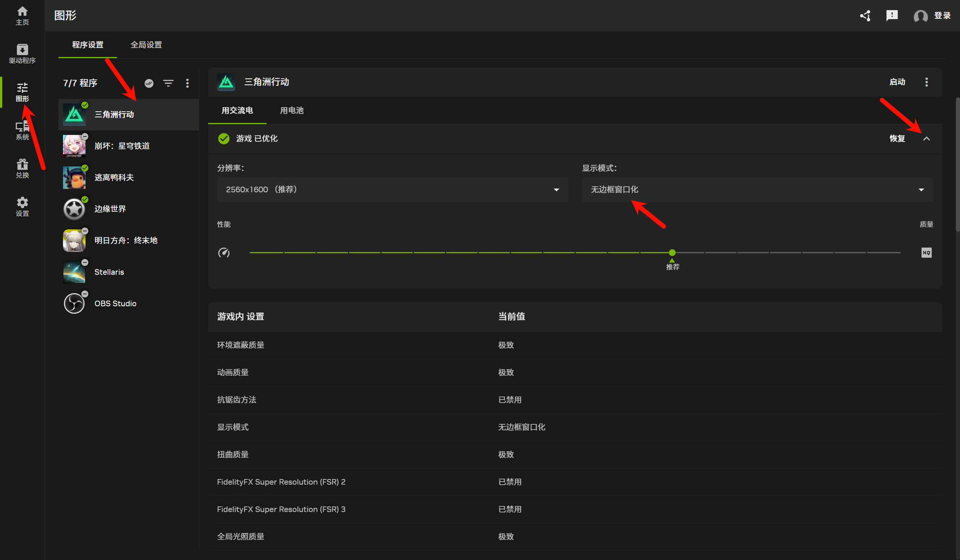Open the 系统 system section
Screen dimensions: 960x560
pyautogui.click(x=22, y=130)
